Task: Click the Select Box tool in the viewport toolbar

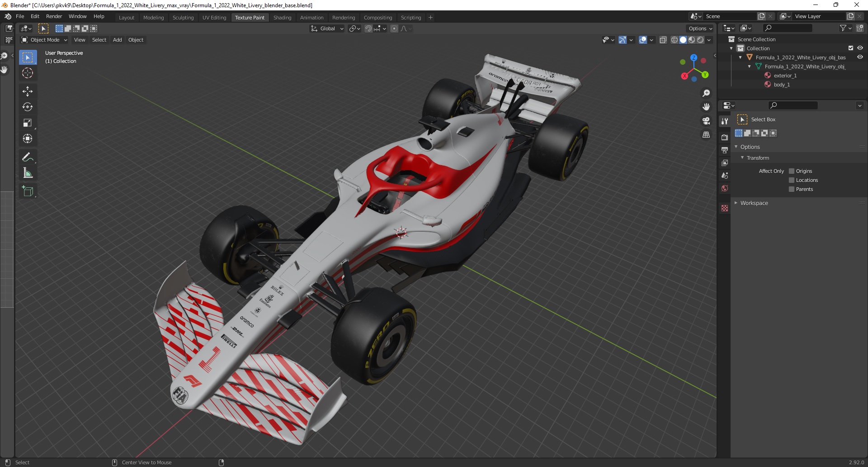Action: coord(28,57)
